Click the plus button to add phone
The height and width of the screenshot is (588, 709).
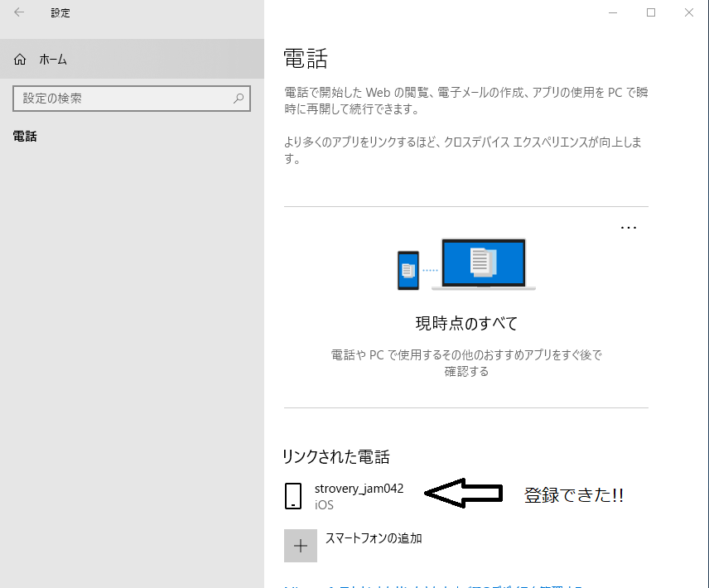click(x=301, y=546)
